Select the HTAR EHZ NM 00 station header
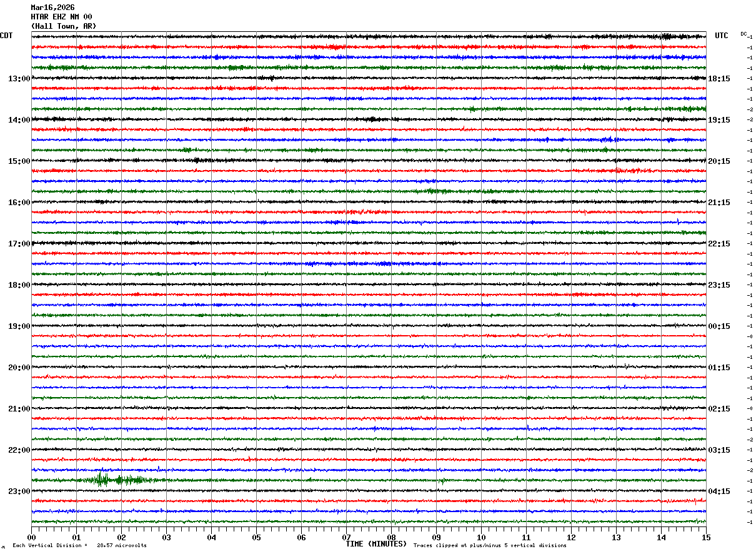 click(x=61, y=17)
